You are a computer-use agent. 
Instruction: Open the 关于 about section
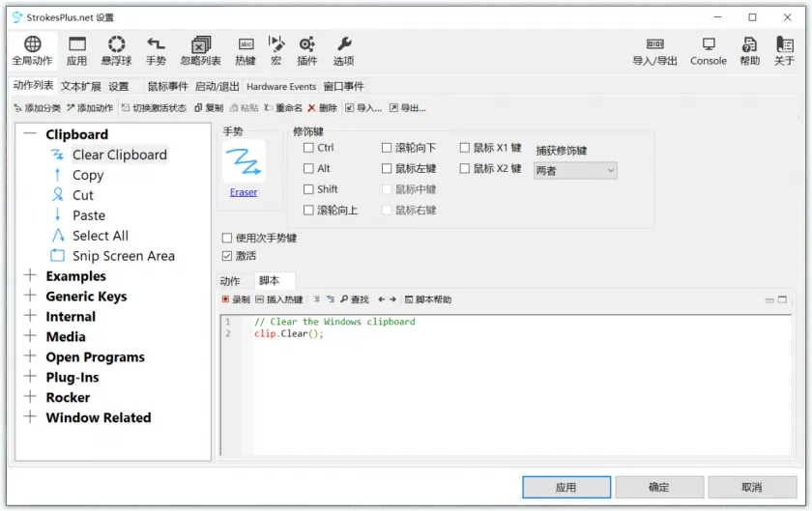point(784,51)
